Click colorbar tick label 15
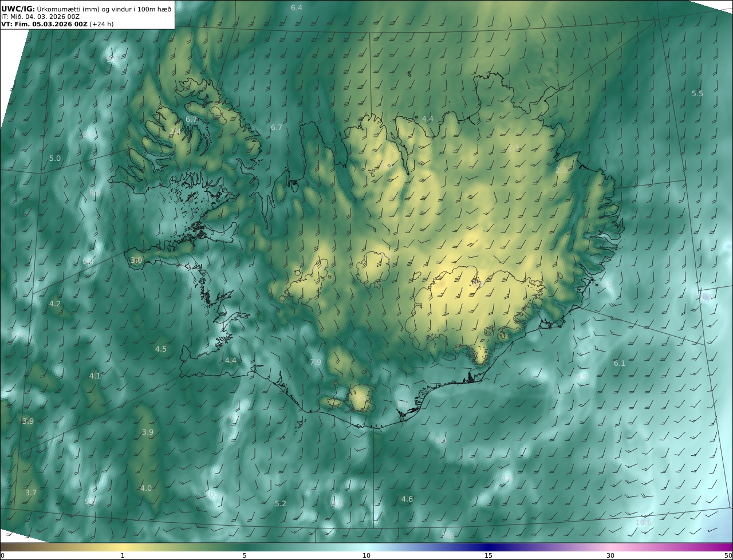The height and width of the screenshot is (560, 733). tap(488, 555)
